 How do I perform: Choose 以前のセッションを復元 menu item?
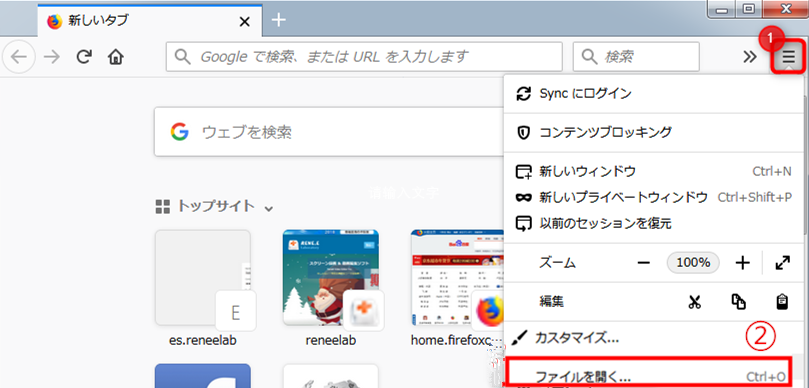coord(653,224)
